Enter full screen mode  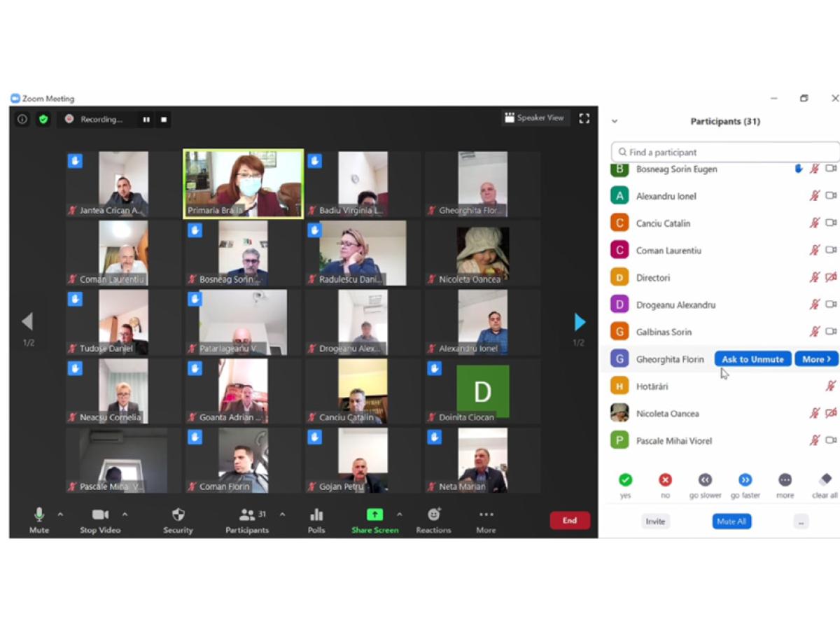click(584, 118)
